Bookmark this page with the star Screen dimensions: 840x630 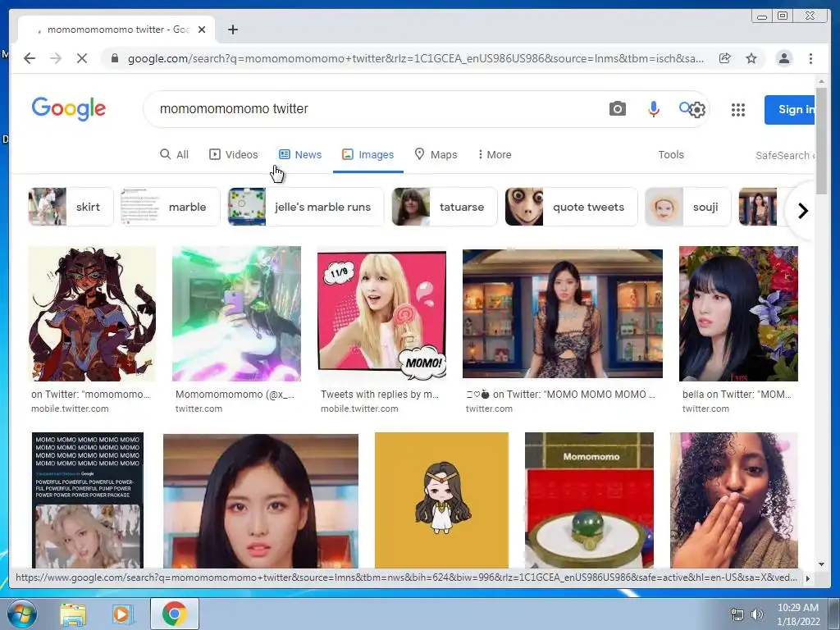[x=751, y=58]
